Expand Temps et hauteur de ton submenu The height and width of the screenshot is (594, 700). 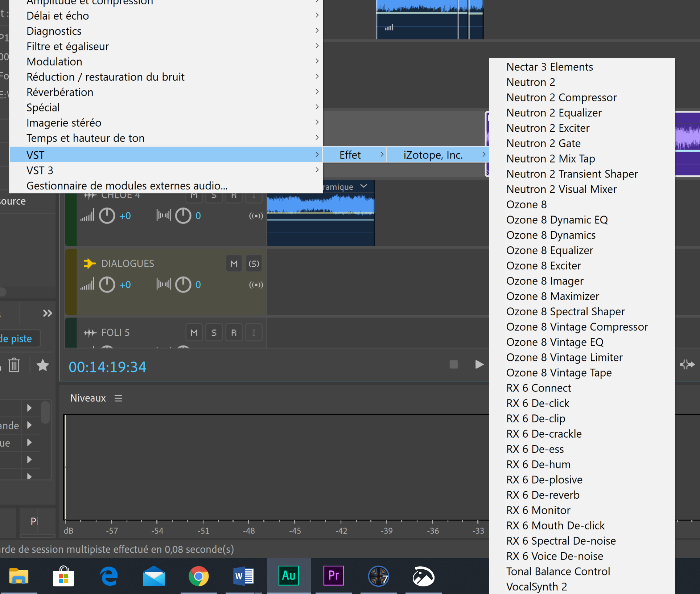(x=166, y=138)
